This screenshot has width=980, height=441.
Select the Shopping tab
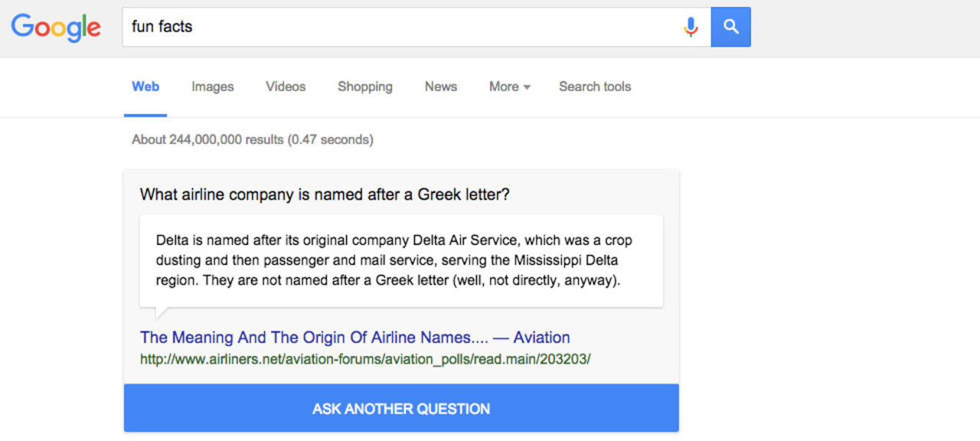coord(364,87)
